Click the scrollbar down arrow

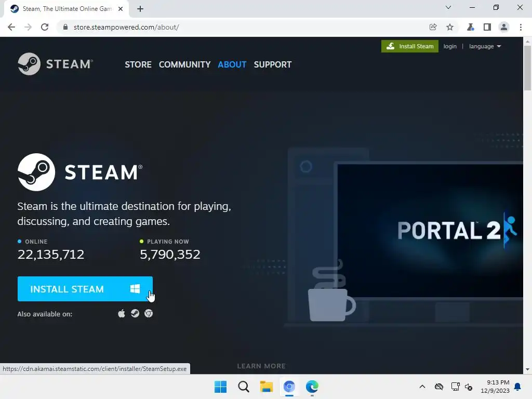click(527, 369)
